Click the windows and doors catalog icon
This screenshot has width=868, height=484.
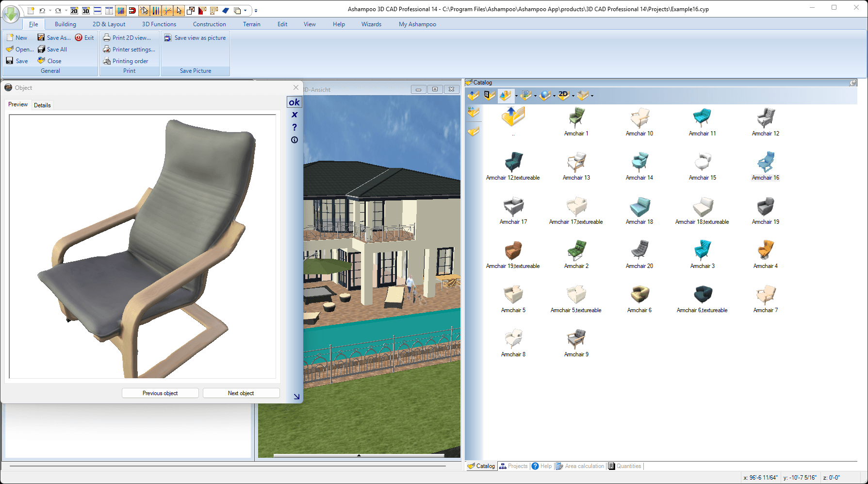click(489, 95)
